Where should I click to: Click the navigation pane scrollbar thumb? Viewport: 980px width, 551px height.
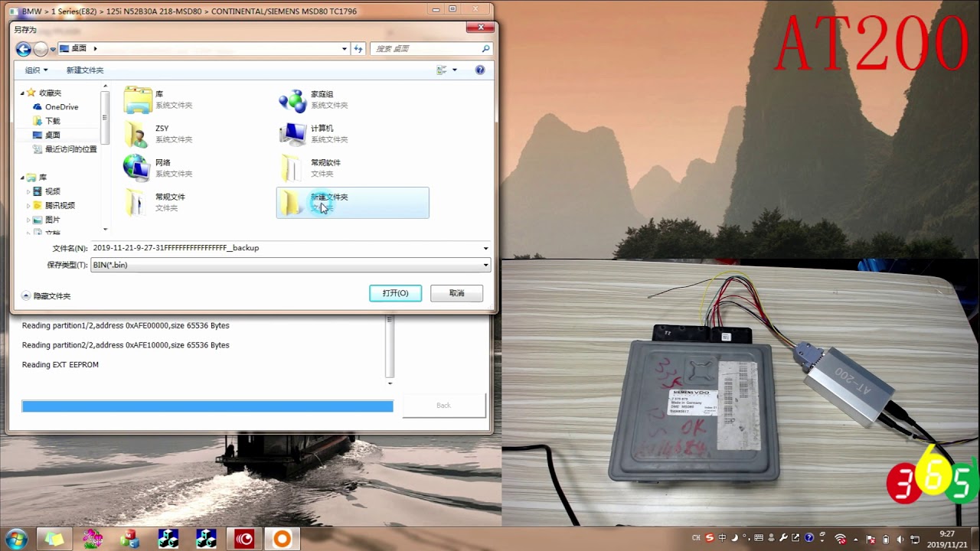(105, 118)
